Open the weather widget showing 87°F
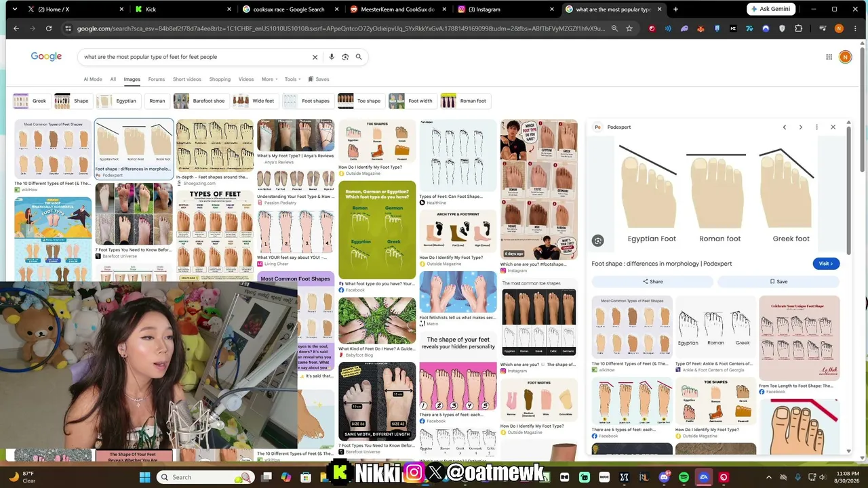Screen dimensions: 868x488 click(22, 477)
